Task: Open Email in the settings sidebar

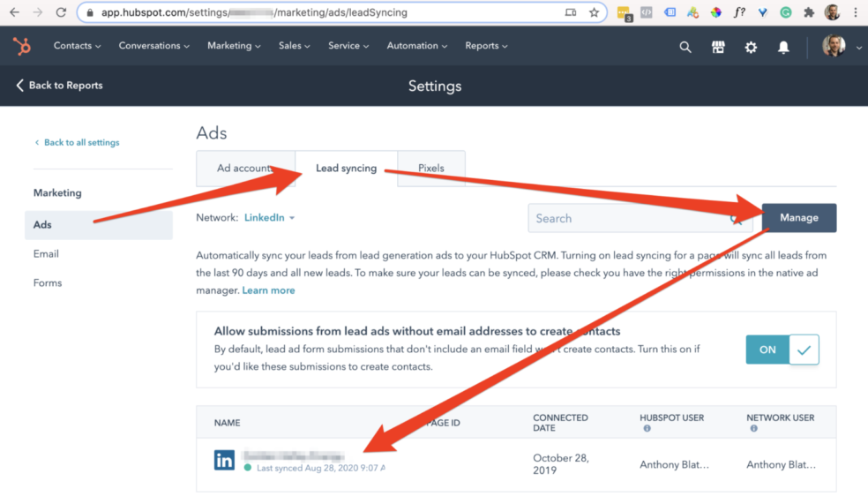Action: (46, 253)
